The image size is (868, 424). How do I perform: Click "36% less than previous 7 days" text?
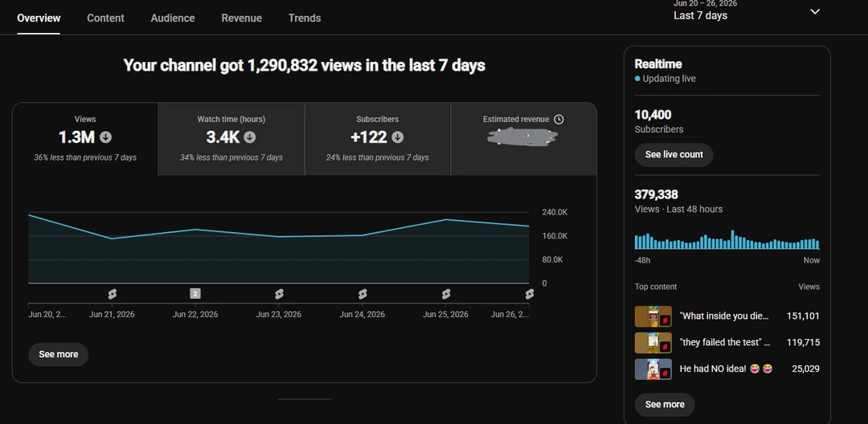click(85, 157)
